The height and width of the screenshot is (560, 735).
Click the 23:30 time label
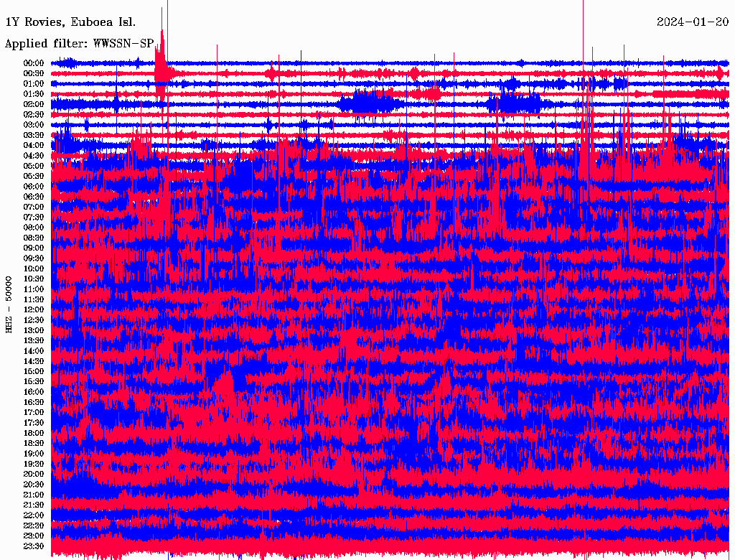[x=34, y=546]
